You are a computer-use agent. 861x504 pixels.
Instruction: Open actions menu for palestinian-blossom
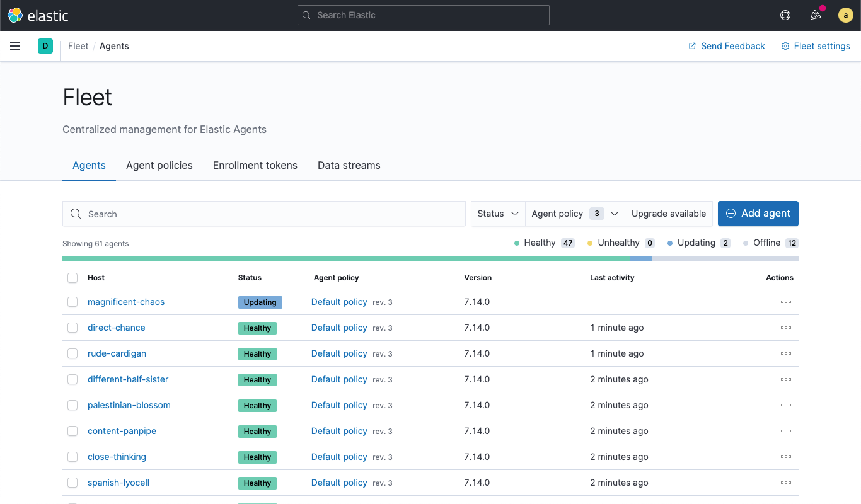(x=786, y=405)
